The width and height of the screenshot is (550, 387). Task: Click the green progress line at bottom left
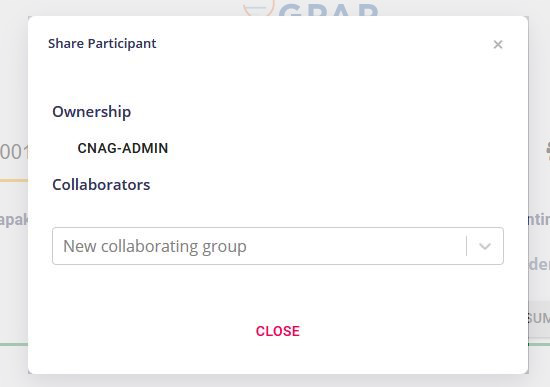tap(14, 345)
